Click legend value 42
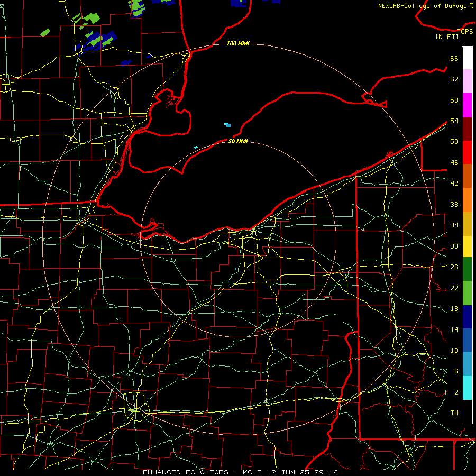476x476 pixels. [x=454, y=183]
